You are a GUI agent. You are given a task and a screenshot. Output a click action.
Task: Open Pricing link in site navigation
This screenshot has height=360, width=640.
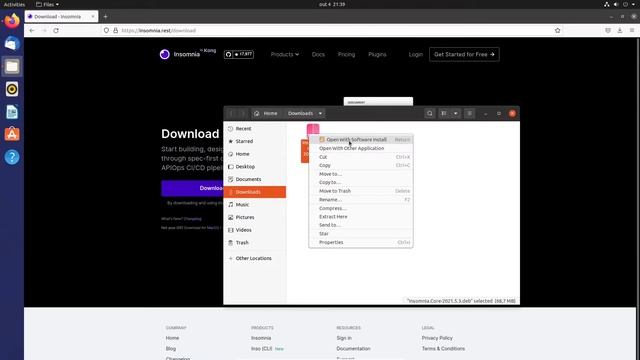click(x=346, y=54)
